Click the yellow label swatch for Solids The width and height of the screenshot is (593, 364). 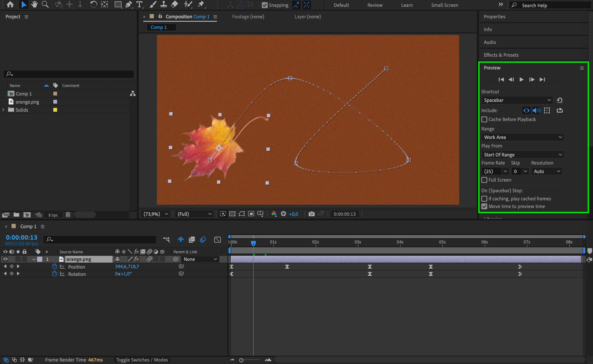click(x=55, y=110)
